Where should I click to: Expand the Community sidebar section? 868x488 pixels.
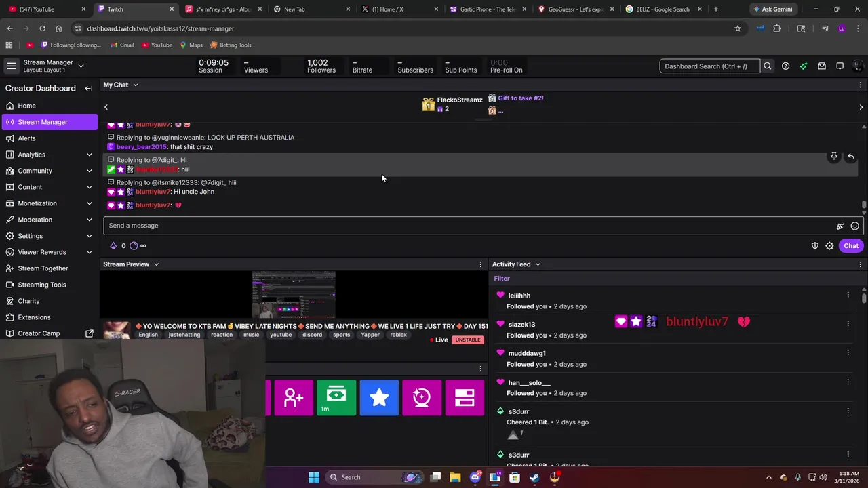click(x=89, y=171)
